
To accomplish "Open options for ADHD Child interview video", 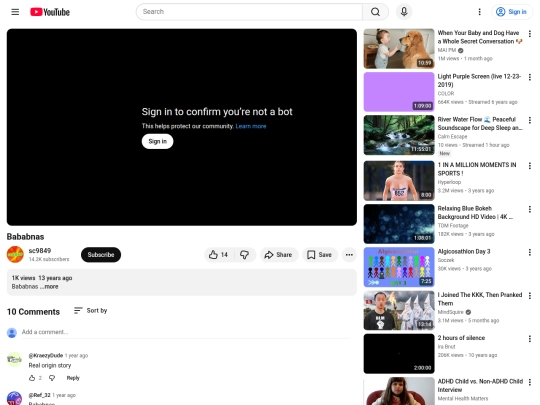I will point(530,382).
